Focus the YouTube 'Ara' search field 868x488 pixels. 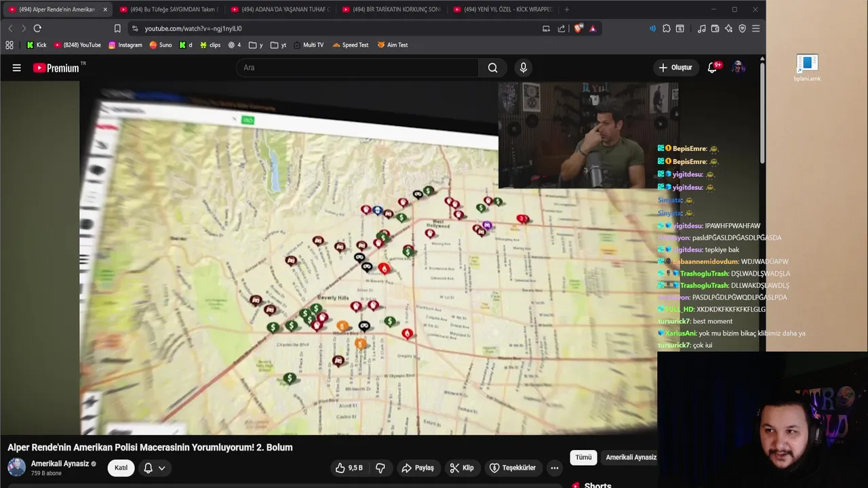pos(357,68)
